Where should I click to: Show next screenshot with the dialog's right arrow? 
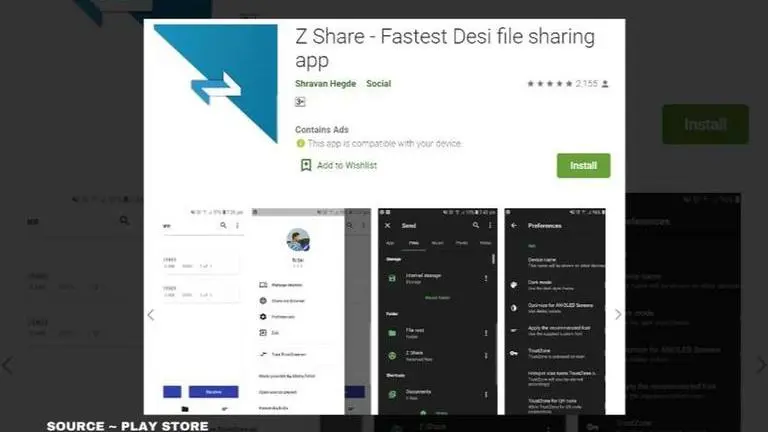[618, 314]
